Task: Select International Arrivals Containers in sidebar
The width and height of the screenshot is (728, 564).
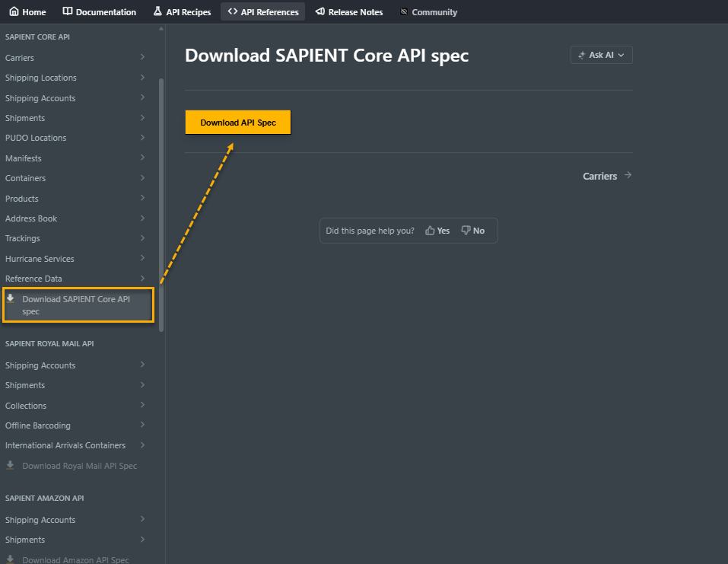Action: click(x=65, y=445)
